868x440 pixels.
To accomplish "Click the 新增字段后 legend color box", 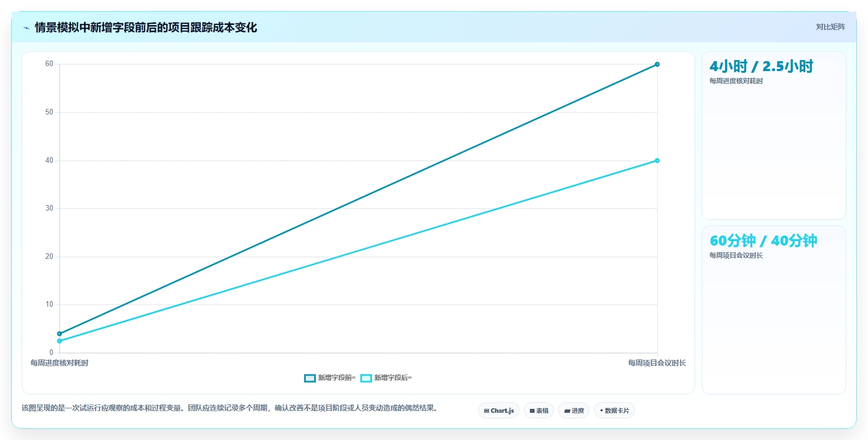I will (x=366, y=378).
